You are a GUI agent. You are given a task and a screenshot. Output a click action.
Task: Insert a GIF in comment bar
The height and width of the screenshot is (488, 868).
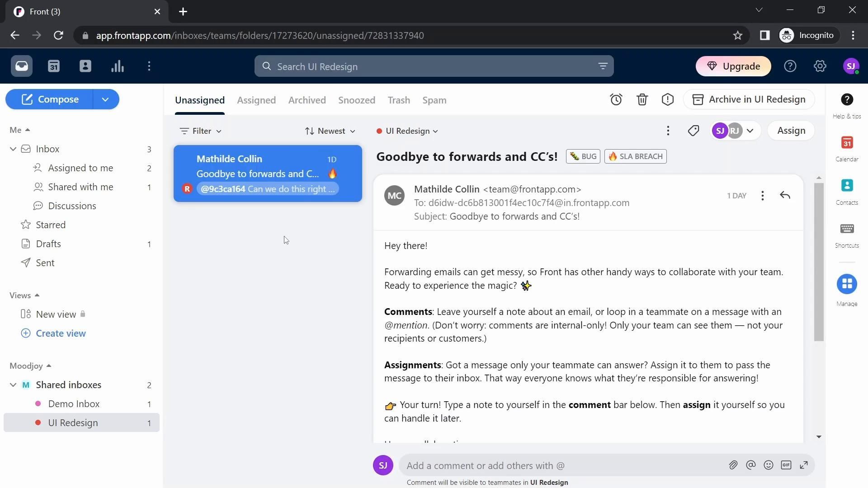pos(786,465)
